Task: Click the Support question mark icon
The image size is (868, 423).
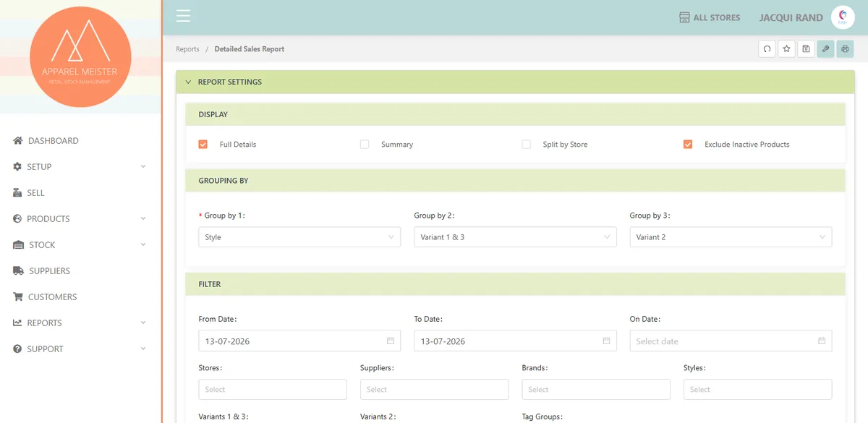Action: [17, 349]
